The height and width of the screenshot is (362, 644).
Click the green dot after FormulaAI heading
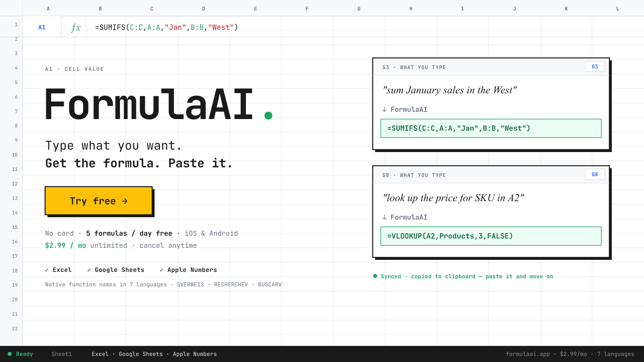[x=268, y=115]
